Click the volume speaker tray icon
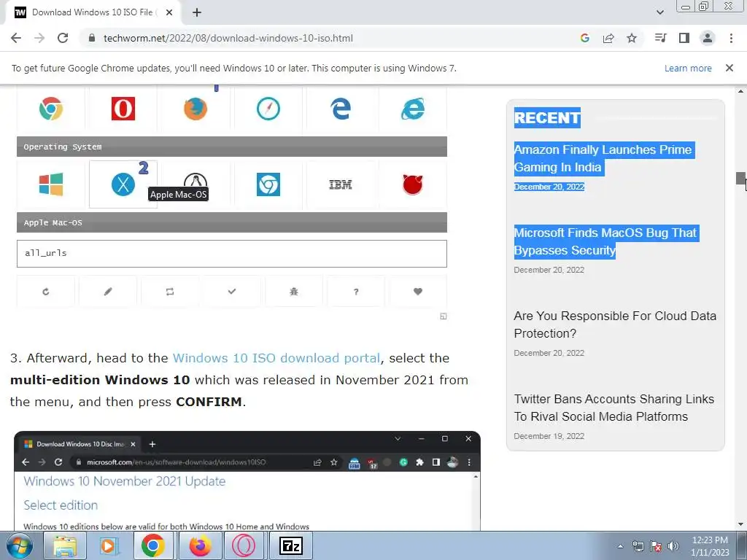This screenshot has width=747, height=560. 673,546
